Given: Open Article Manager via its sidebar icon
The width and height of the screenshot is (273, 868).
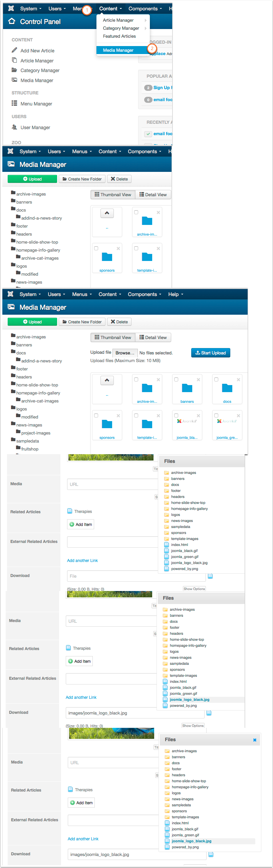Looking at the screenshot, I should click(x=14, y=60).
